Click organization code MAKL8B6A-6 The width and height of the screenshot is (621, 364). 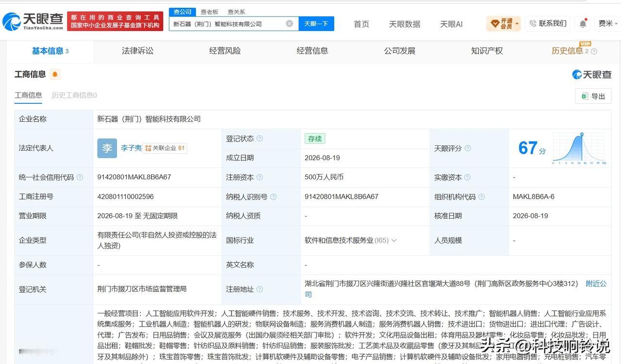point(534,197)
